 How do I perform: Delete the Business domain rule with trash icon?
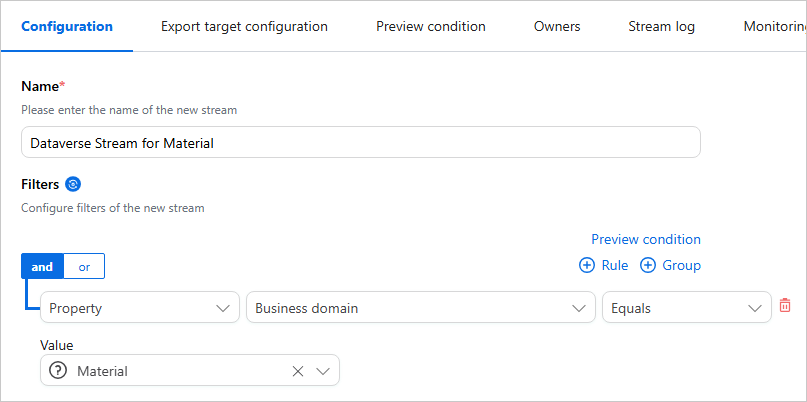pyautogui.click(x=784, y=305)
